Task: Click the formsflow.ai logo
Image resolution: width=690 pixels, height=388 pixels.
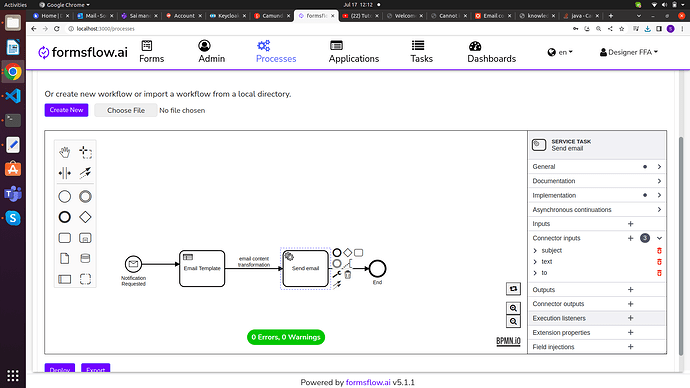Action: pos(83,52)
